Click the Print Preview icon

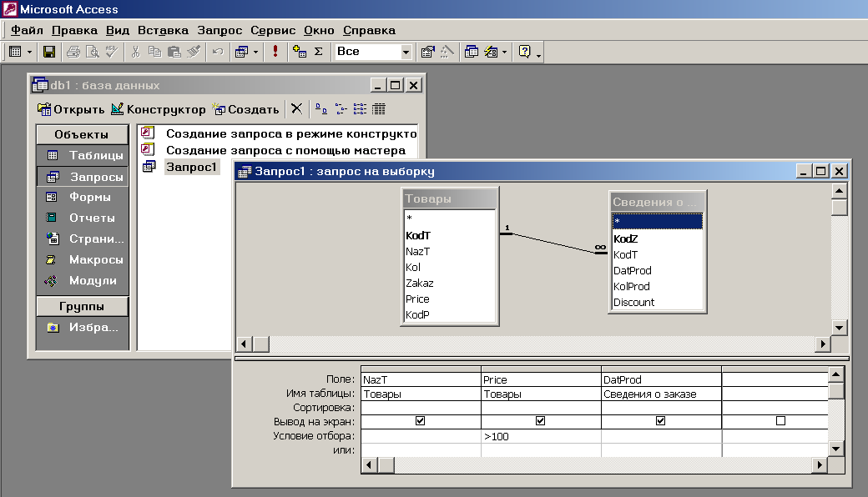tap(93, 52)
